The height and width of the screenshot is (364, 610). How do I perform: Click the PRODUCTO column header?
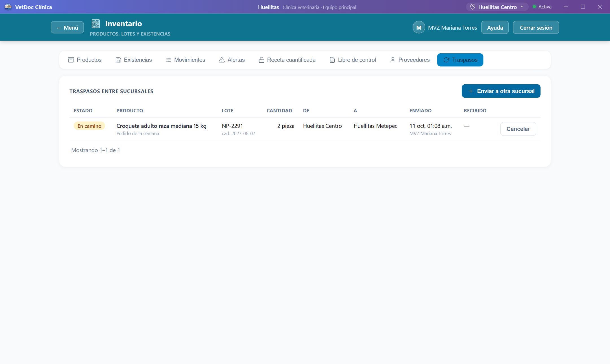(x=130, y=111)
